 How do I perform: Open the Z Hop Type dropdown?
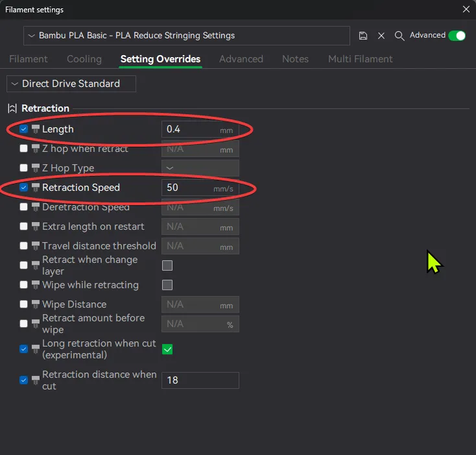(200, 168)
